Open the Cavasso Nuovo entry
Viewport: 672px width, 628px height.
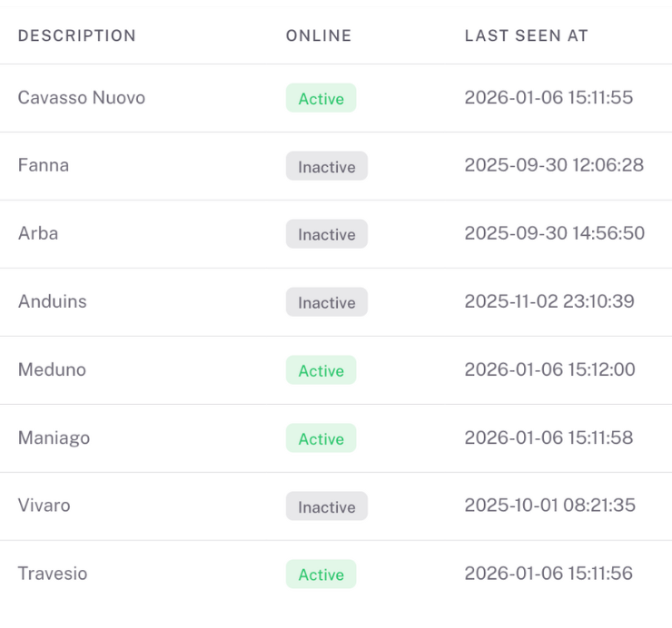[81, 98]
